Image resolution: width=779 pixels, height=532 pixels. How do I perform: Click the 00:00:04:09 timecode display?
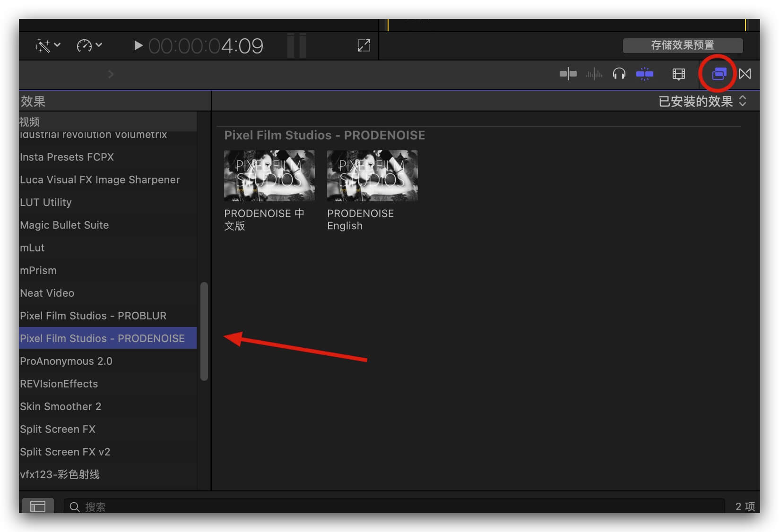pos(206,46)
